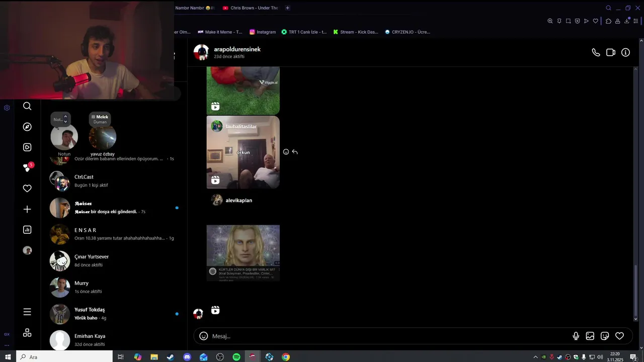Open the Yusuf Tokdaş conversation
The image size is (644, 362).
pos(114,314)
